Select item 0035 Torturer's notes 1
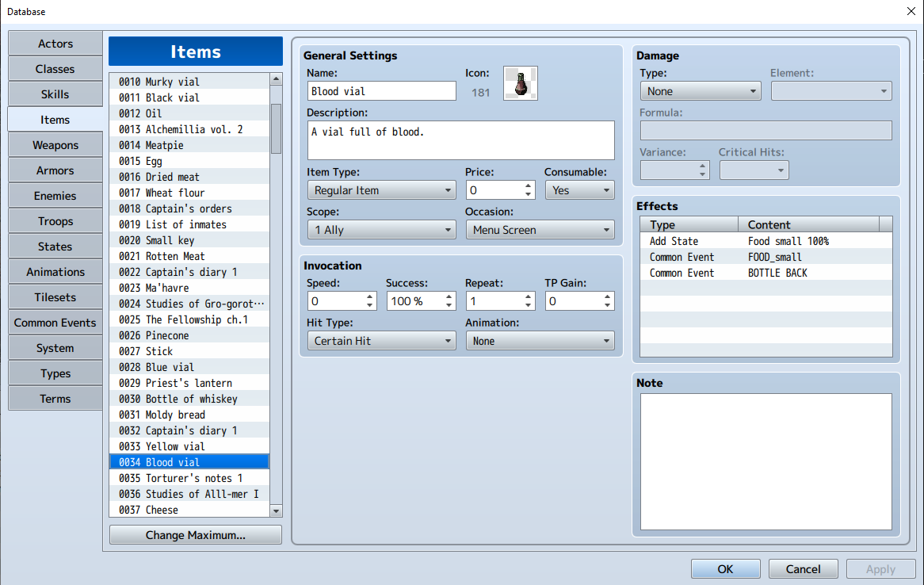 pos(189,478)
